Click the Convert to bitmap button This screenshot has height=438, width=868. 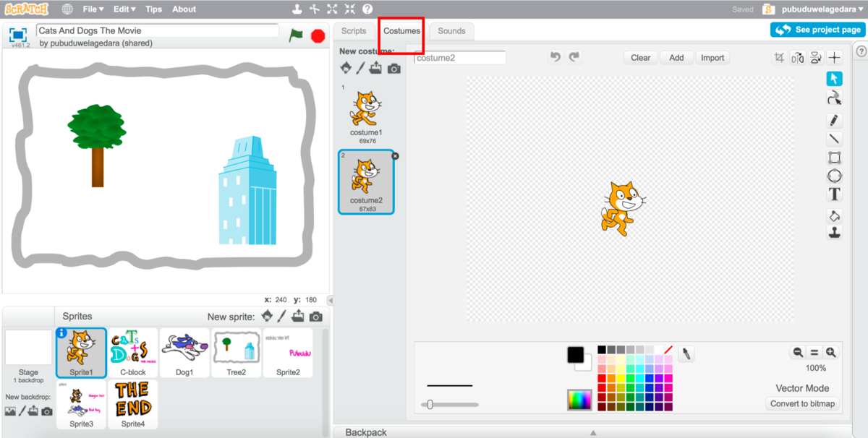click(x=802, y=403)
